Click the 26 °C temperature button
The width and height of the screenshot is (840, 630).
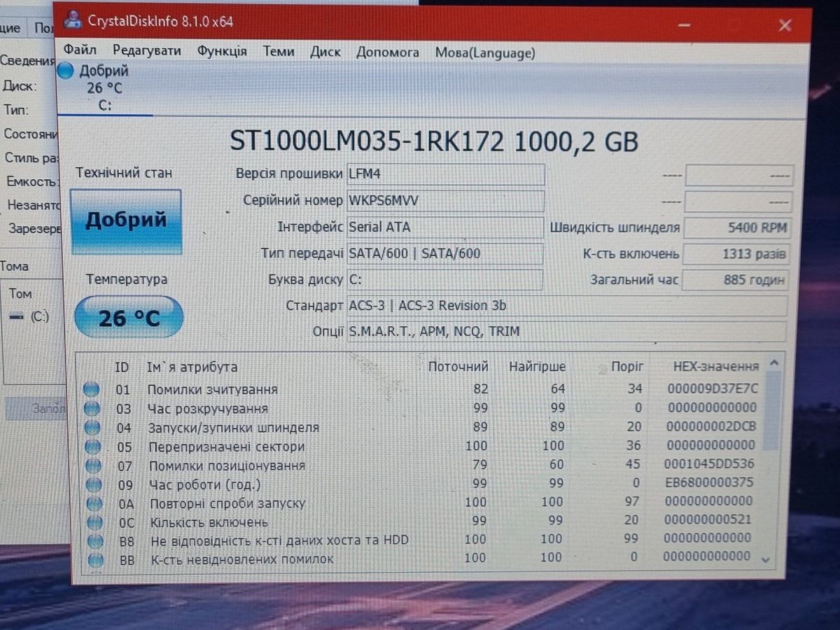[x=129, y=318]
